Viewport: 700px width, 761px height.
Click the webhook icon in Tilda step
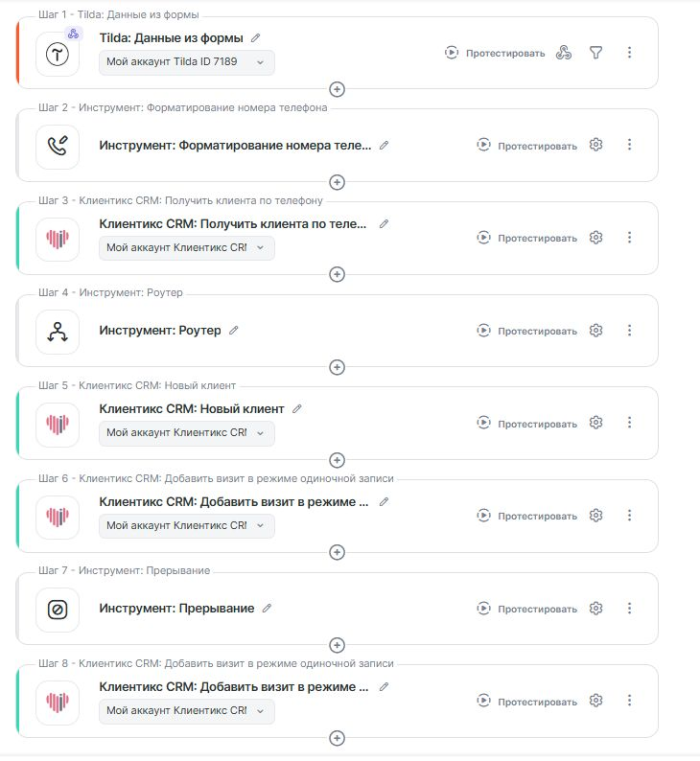pos(564,53)
